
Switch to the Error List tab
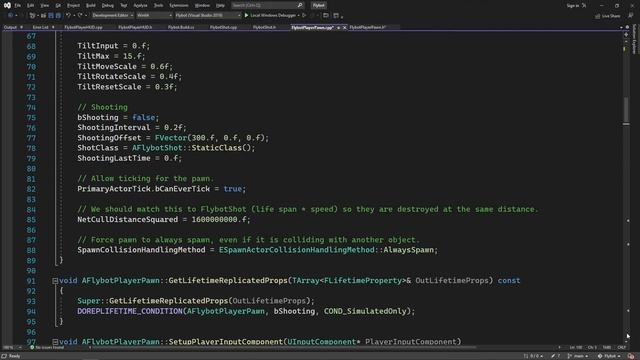coord(40,27)
